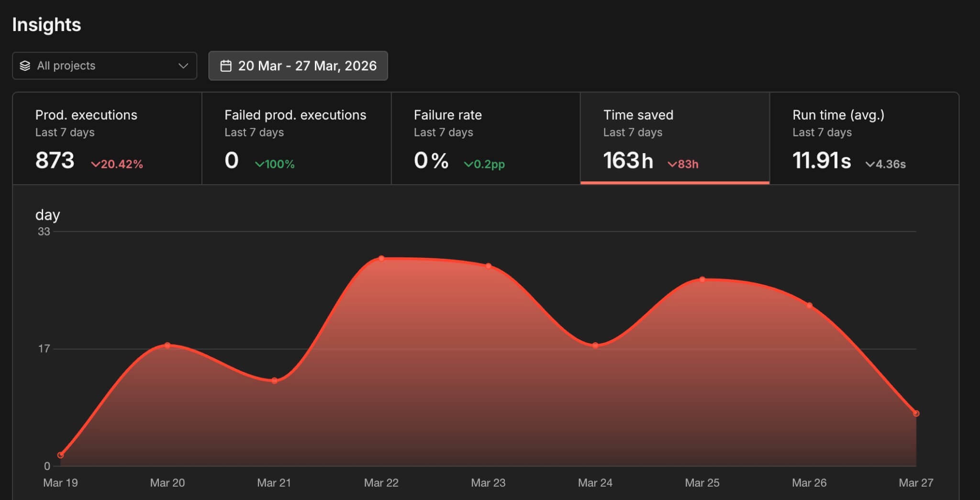Show the Run time (avg.) chart
980x500 pixels.
tap(864, 138)
